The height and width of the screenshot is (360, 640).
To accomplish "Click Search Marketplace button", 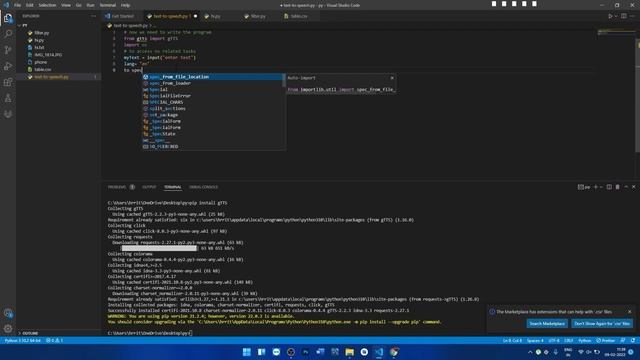I will tap(547, 324).
